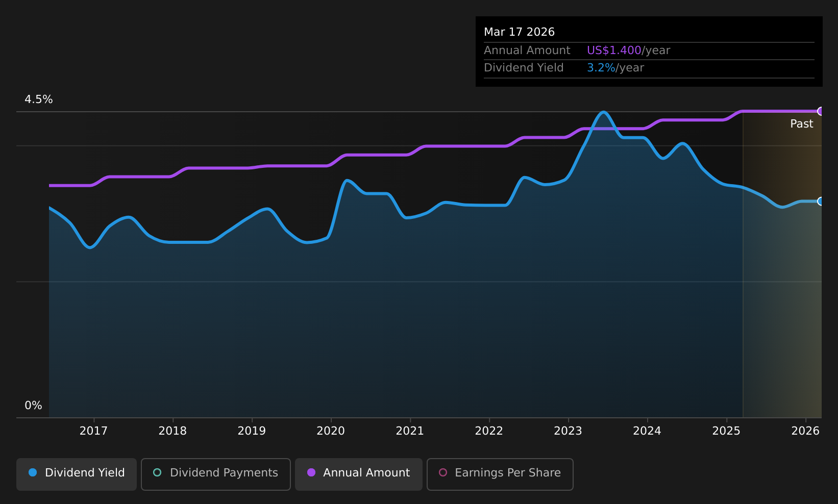Click the 2025 x-axis label
838x504 pixels.
[726, 431]
